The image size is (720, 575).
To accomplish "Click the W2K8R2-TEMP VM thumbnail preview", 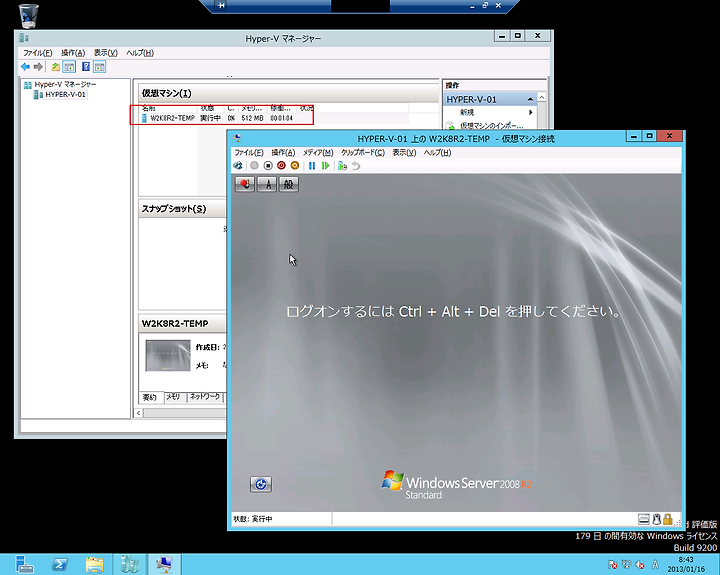I will (x=168, y=355).
